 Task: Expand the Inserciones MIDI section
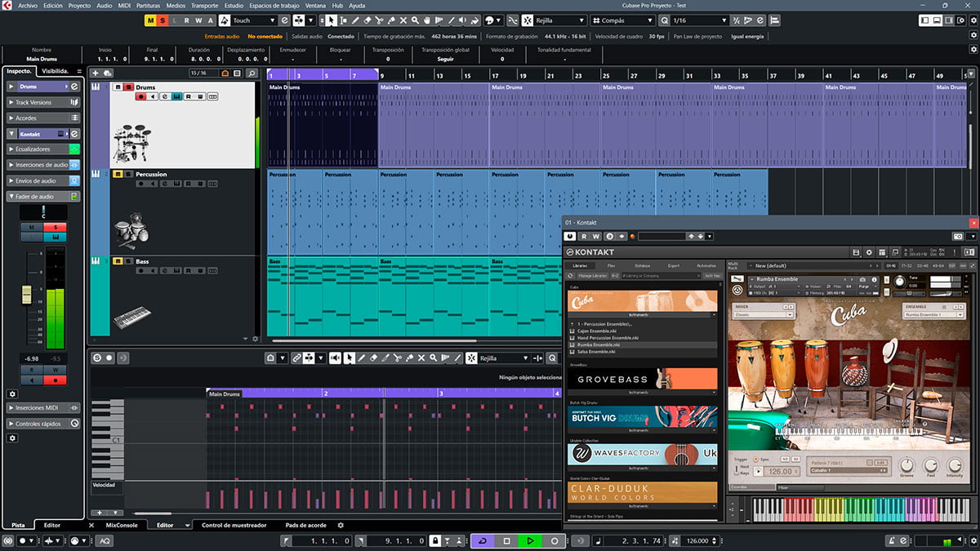[x=11, y=407]
